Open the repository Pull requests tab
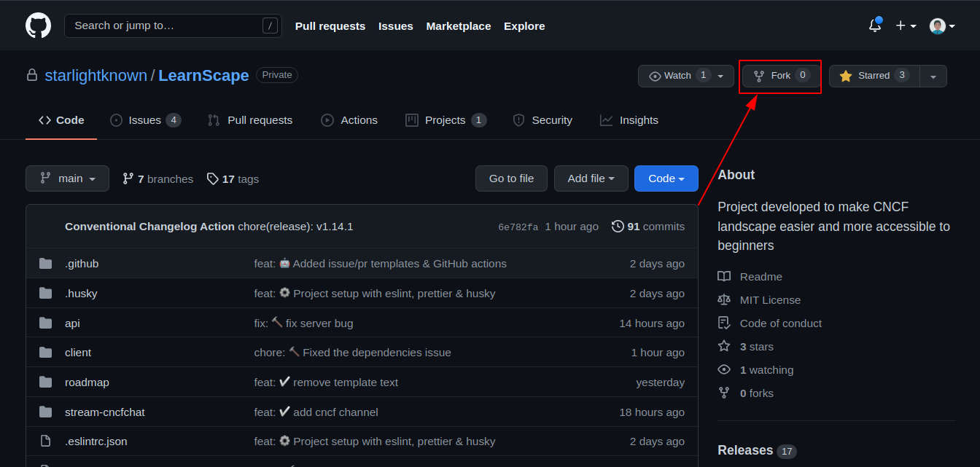This screenshot has height=467, width=980. 249,120
